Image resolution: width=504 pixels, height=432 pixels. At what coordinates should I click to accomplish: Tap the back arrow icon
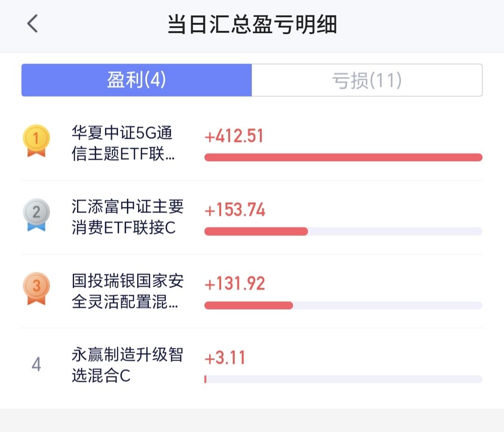(x=32, y=23)
